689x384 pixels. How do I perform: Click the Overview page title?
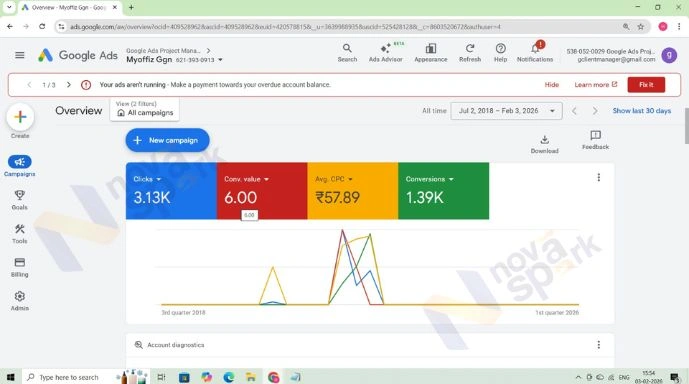[79, 111]
